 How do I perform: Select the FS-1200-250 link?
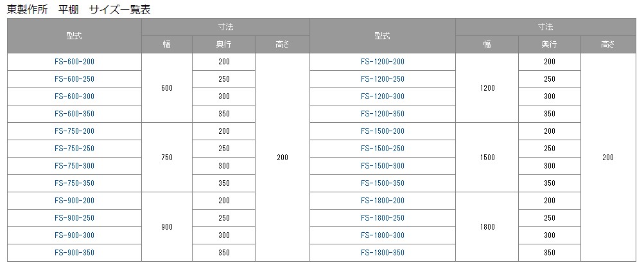383,79
